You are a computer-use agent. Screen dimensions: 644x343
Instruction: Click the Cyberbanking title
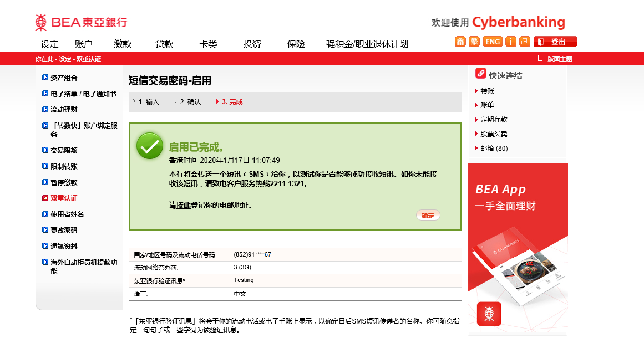519,22
